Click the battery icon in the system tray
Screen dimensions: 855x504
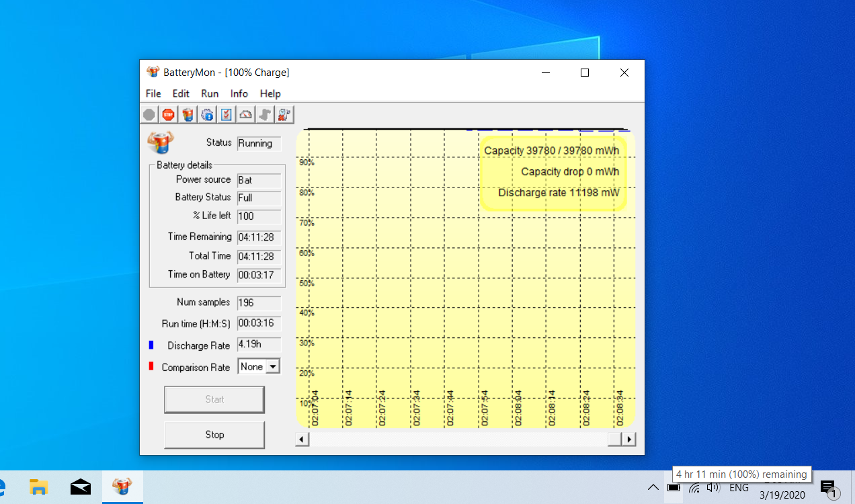pyautogui.click(x=674, y=488)
